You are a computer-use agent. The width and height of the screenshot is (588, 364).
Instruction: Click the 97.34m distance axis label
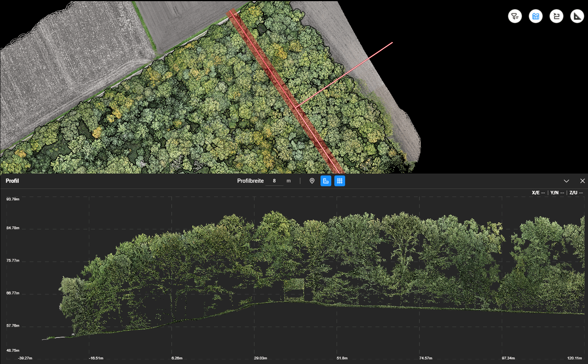click(x=508, y=358)
